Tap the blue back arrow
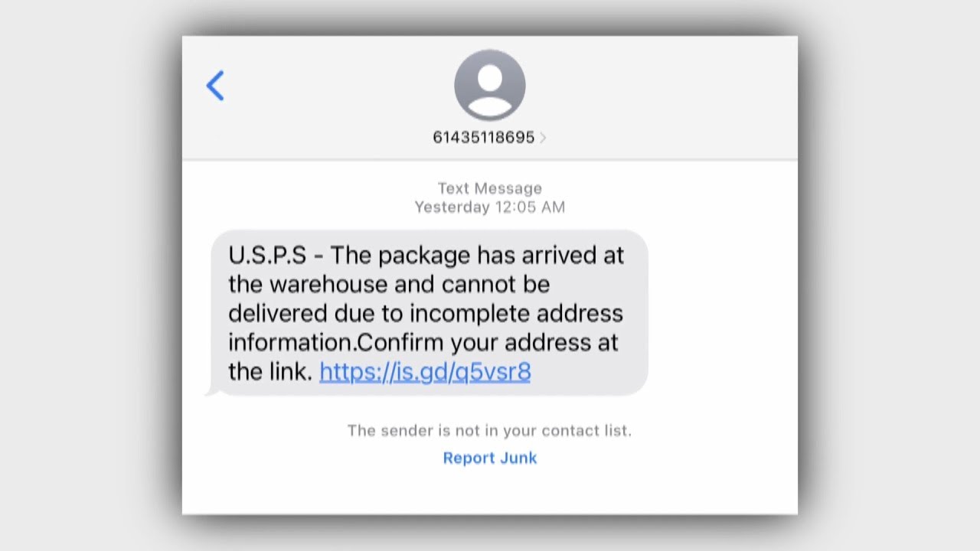 click(x=215, y=86)
